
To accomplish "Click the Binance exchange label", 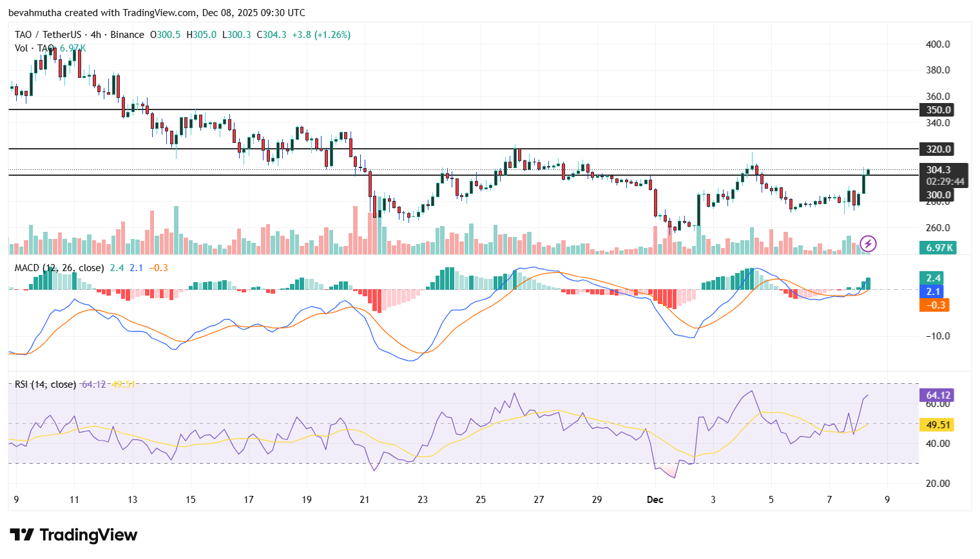I will [x=128, y=35].
